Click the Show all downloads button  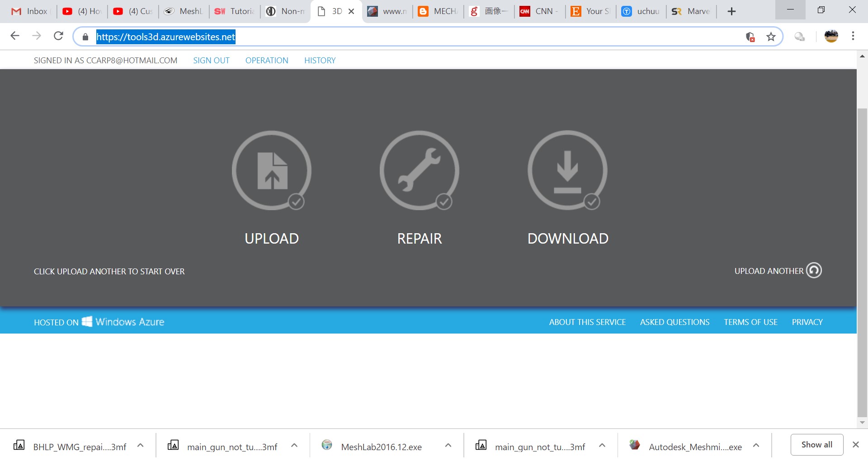[816, 444]
